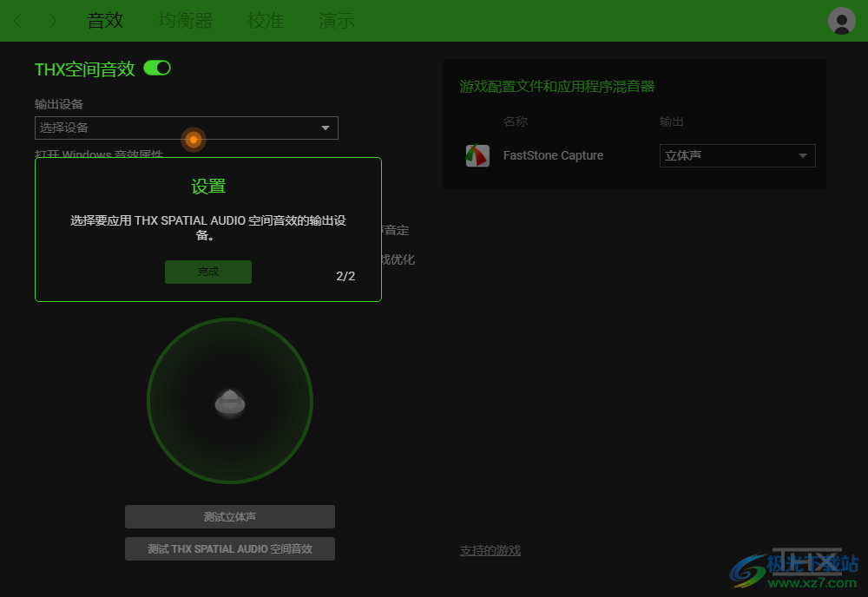The height and width of the screenshot is (597, 868).
Task: Open the 校准 tab
Action: tap(266, 20)
